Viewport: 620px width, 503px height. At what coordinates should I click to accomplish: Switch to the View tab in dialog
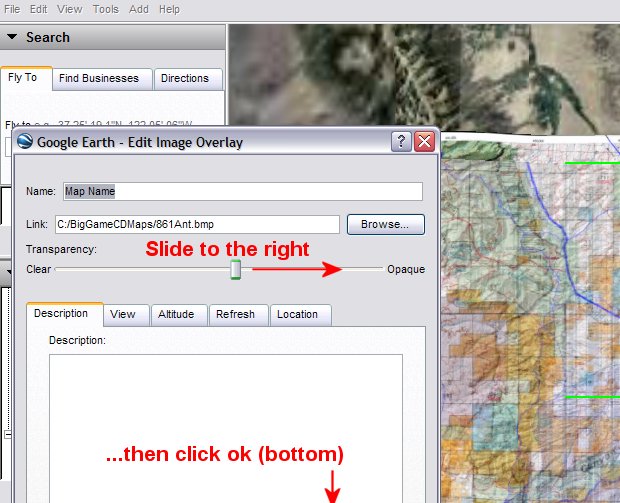[x=126, y=315]
